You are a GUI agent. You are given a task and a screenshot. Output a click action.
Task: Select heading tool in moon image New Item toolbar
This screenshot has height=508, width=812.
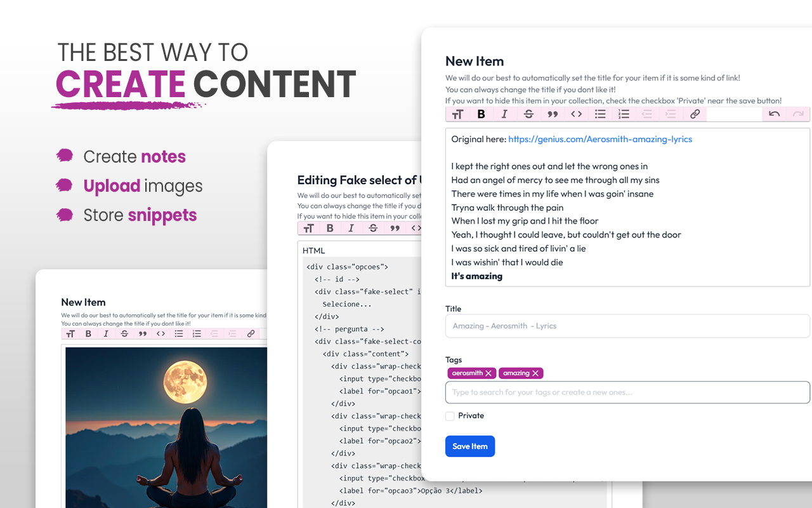pyautogui.click(x=70, y=333)
